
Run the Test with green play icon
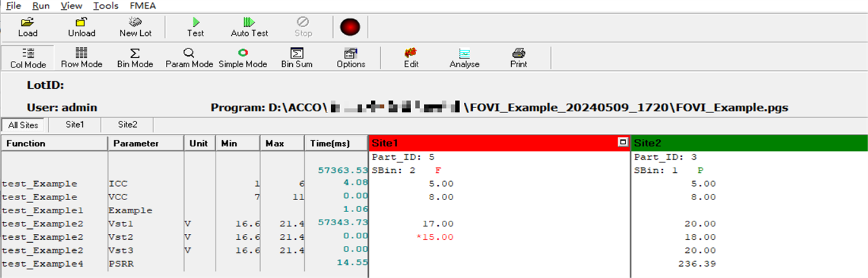195,27
